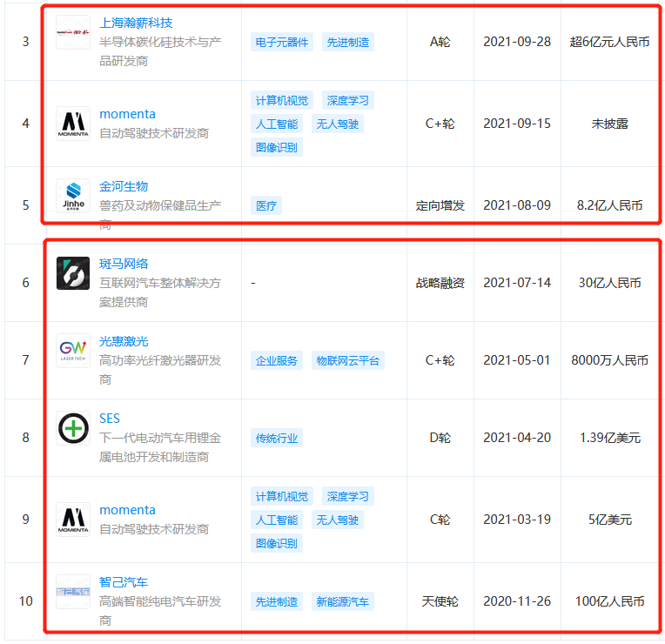
Task: Click the amount 5亿美元
Action: (609, 520)
